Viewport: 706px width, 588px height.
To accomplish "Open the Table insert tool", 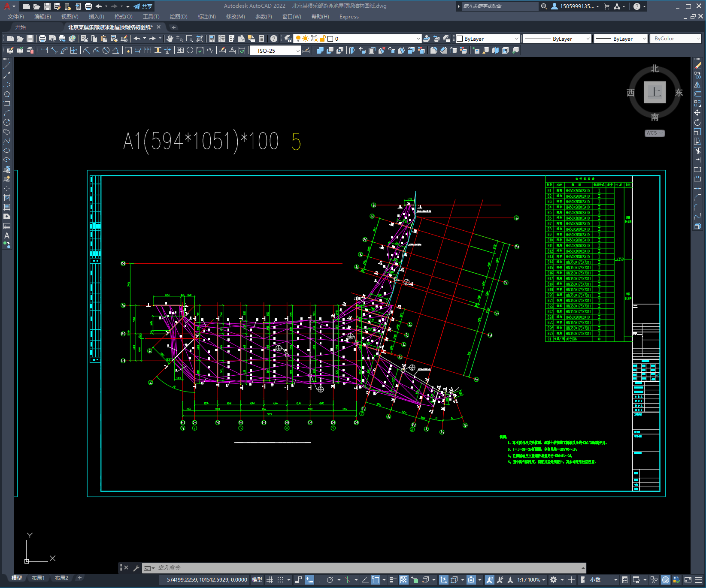I will pos(7,226).
